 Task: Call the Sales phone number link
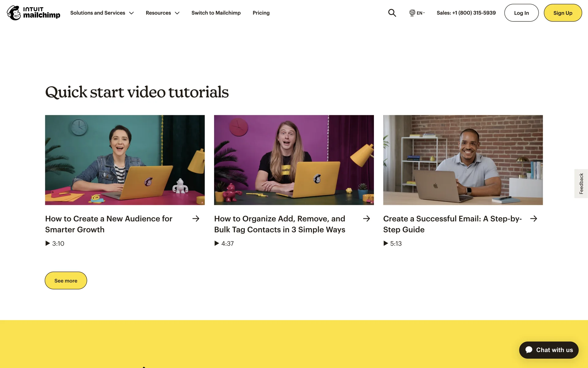[466, 13]
